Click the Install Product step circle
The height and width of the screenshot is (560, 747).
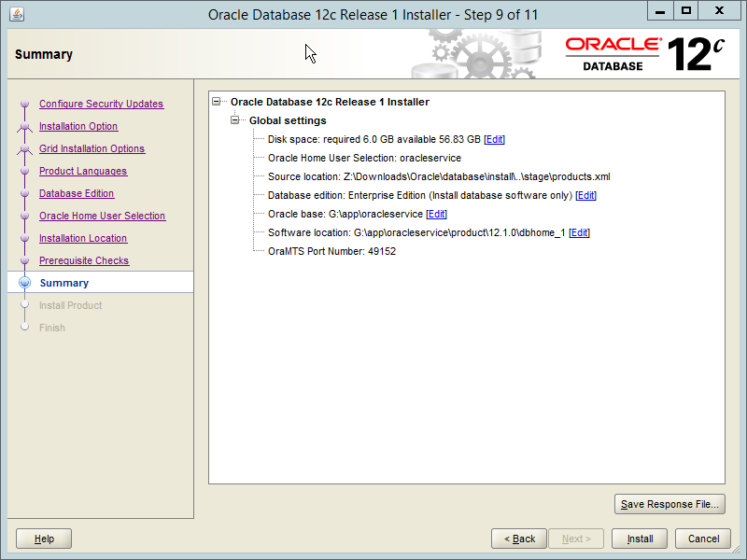pyautogui.click(x=25, y=305)
